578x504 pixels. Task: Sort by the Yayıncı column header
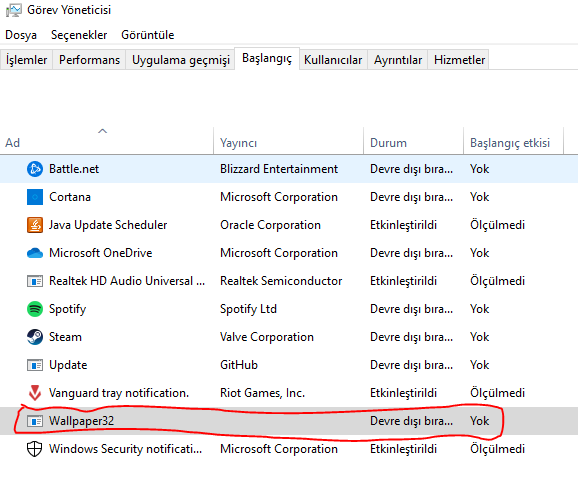coord(238,143)
